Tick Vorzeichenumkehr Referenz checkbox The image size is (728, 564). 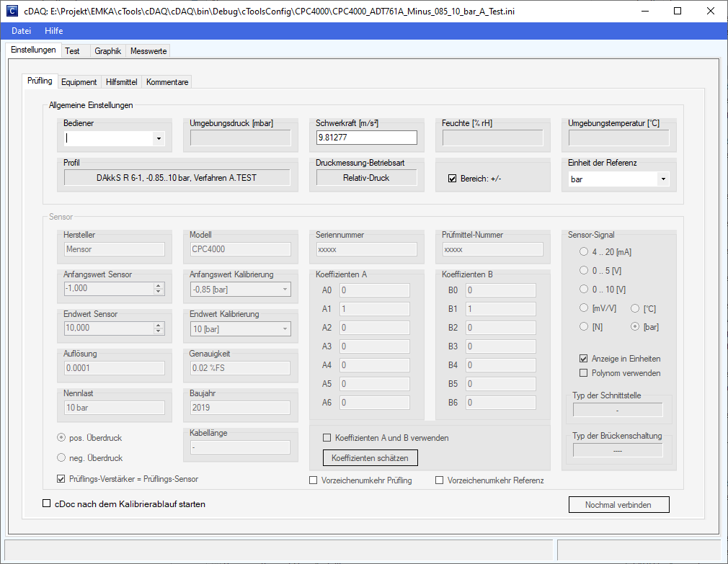[x=440, y=480]
